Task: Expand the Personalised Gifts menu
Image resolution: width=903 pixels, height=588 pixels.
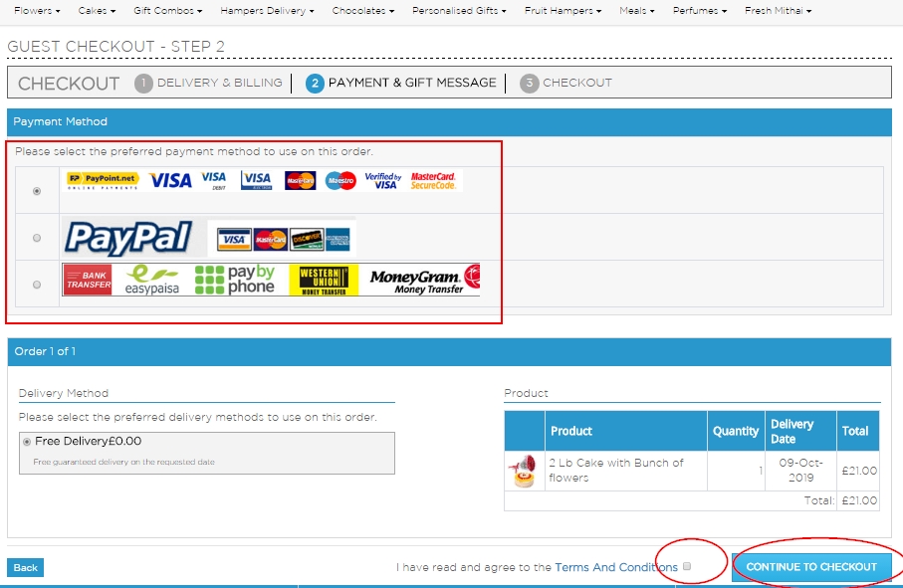Action: 459,10
